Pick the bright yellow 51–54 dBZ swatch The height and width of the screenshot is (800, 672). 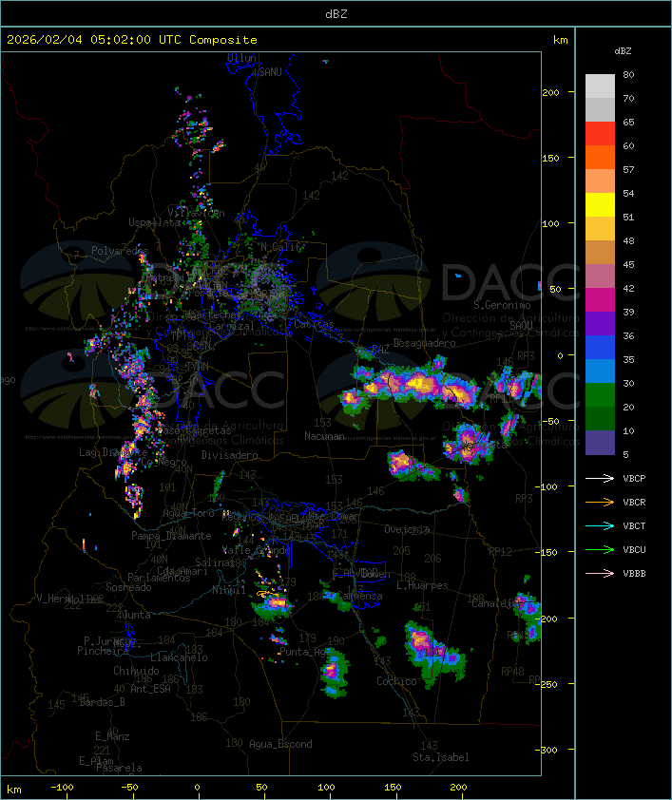(600, 205)
